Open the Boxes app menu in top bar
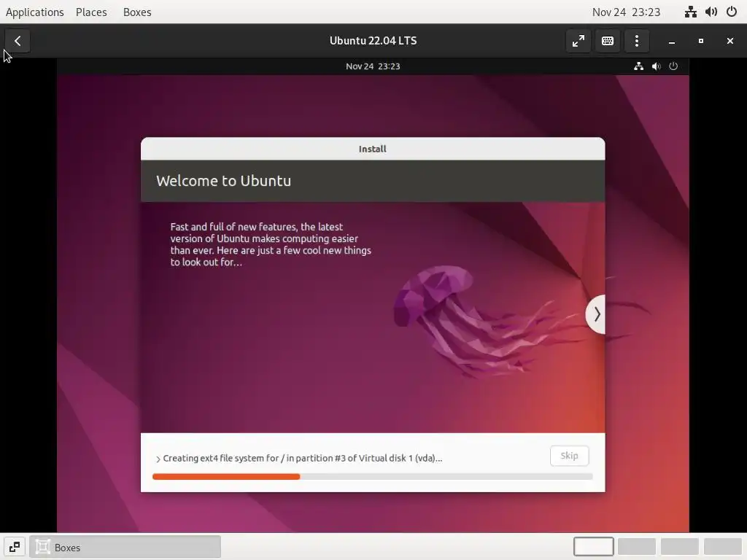747x560 pixels. 137,12
